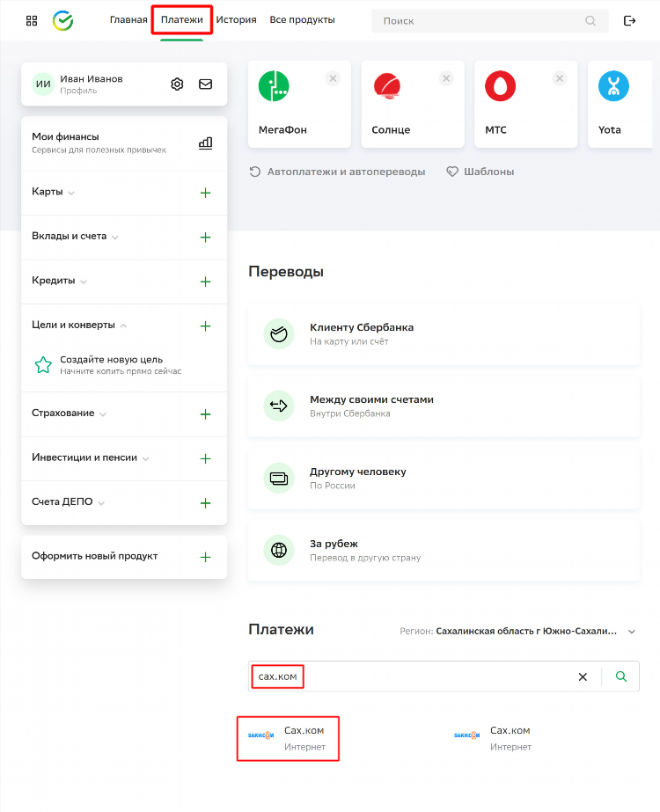Image resolution: width=660 pixels, height=812 pixels.
Task: Choose Между своими счетами transfer
Action: point(444,406)
